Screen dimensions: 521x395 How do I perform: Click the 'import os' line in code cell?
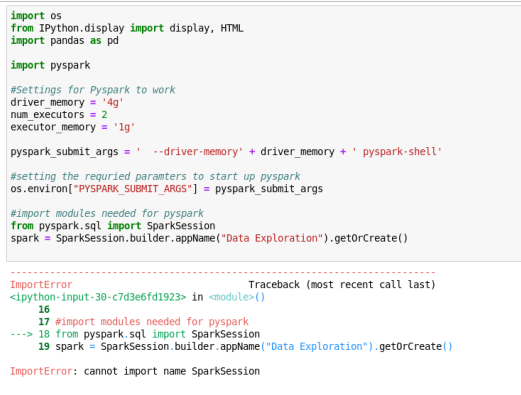(x=36, y=16)
